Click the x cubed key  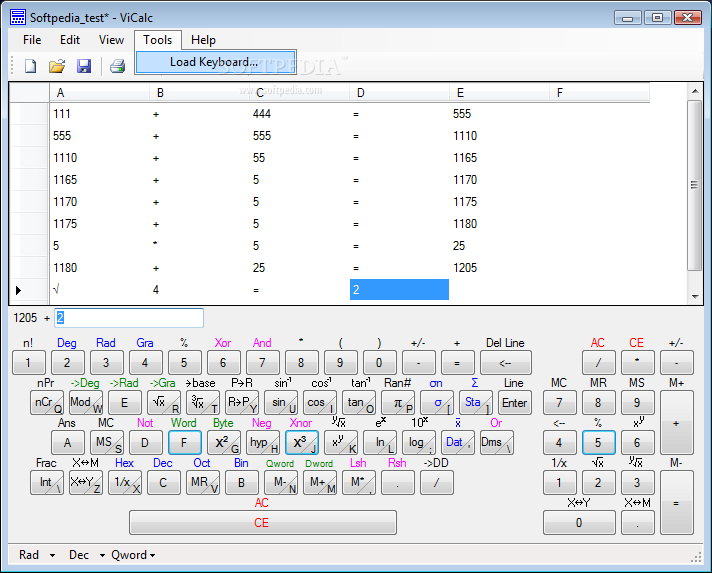click(302, 443)
